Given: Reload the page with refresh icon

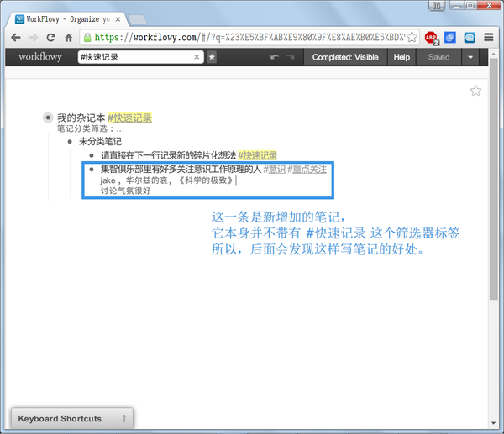Looking at the screenshot, I should [50, 38].
